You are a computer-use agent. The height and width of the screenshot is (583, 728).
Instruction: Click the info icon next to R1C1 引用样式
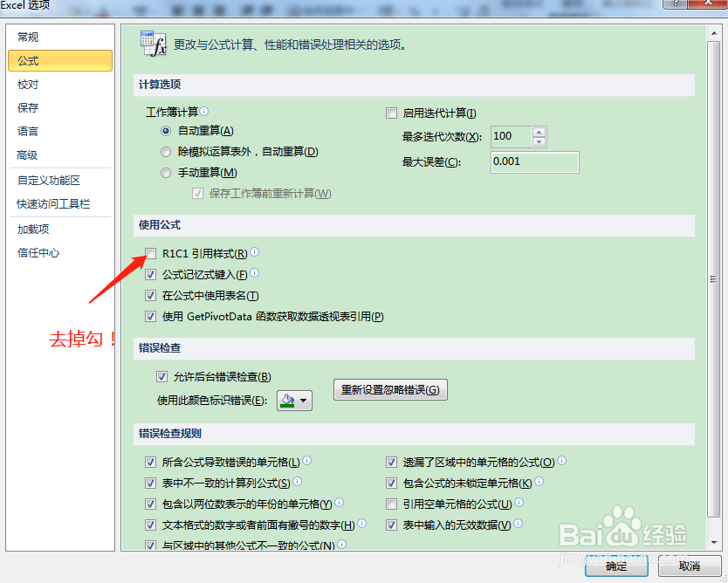tap(254, 253)
